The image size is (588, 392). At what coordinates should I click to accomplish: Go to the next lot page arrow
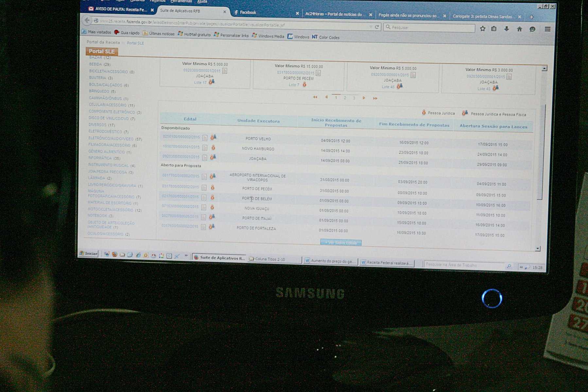click(364, 98)
